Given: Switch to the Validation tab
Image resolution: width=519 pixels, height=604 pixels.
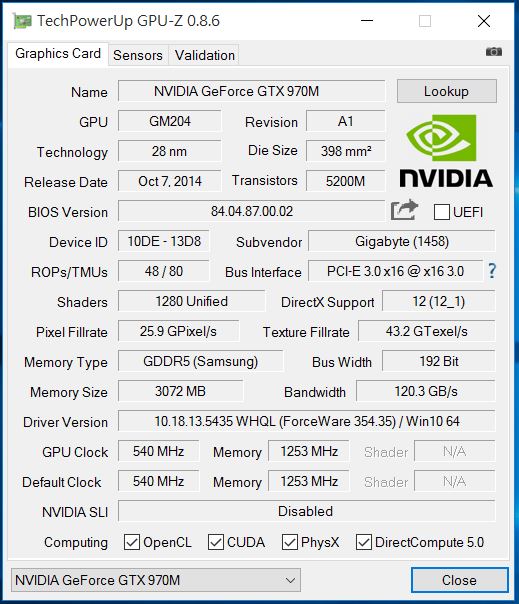Looking at the screenshot, I should pyautogui.click(x=205, y=55).
